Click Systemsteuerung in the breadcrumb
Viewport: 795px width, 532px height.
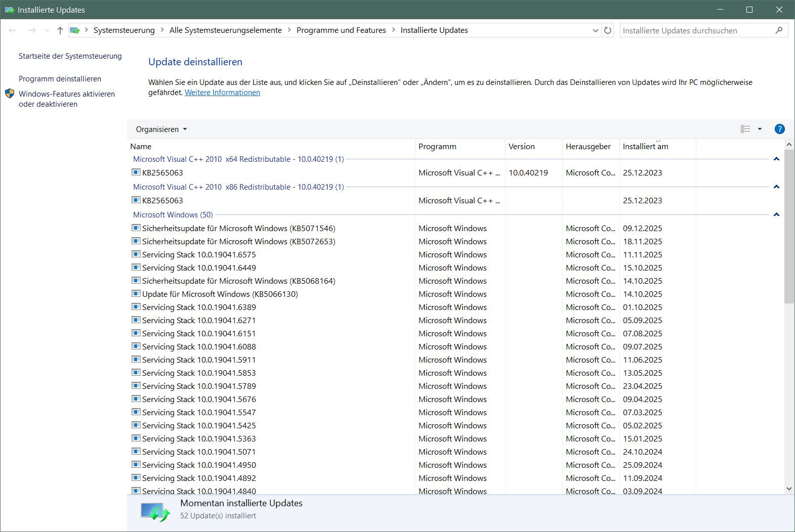click(124, 30)
